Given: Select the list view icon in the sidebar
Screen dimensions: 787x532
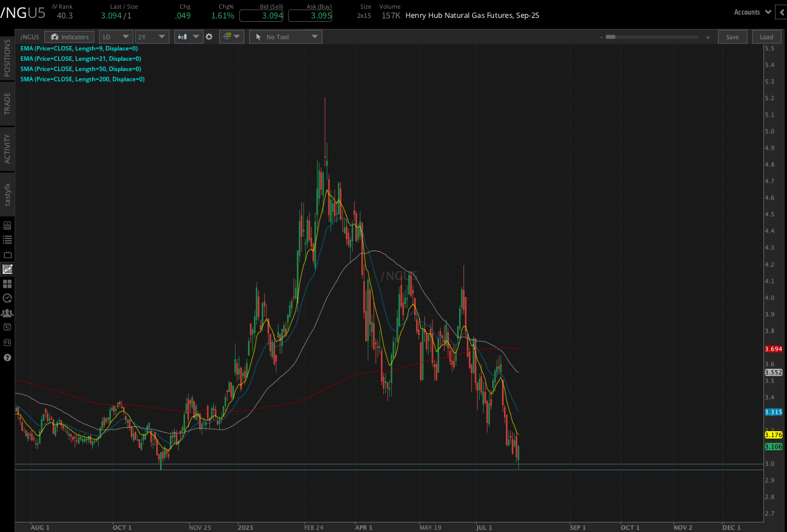Looking at the screenshot, I should click(8, 239).
